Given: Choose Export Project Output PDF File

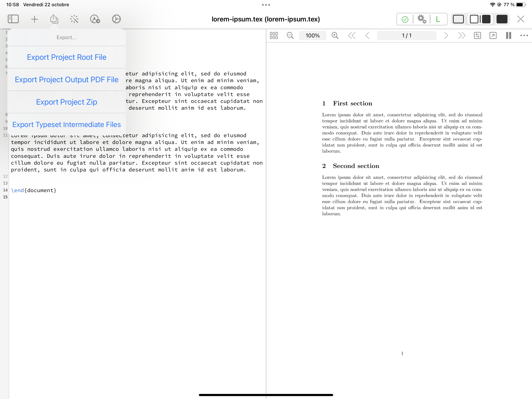Looking at the screenshot, I should pyautogui.click(x=67, y=80).
